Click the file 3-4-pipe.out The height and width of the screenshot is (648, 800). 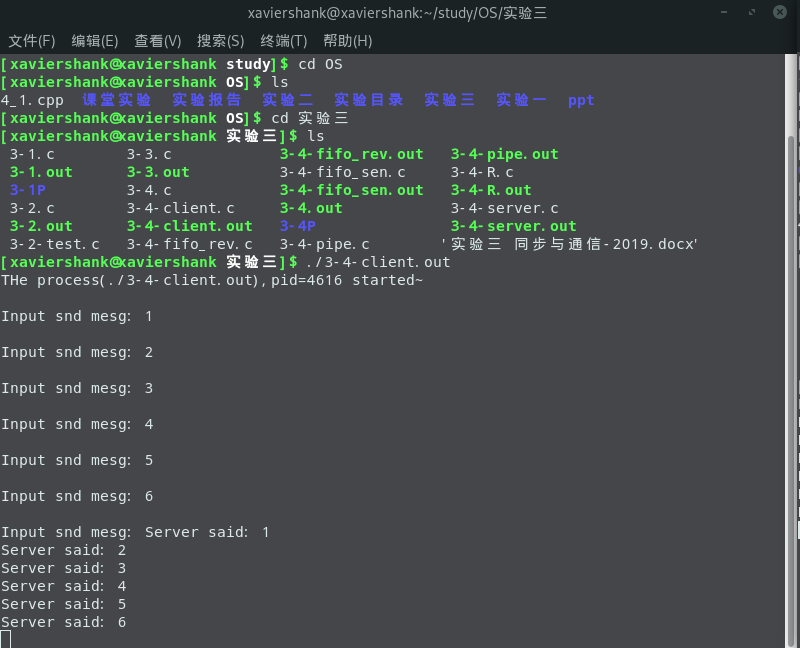click(505, 154)
